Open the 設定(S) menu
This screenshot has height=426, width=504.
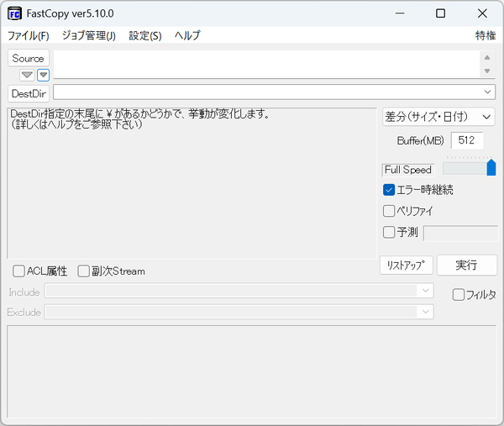(x=145, y=35)
